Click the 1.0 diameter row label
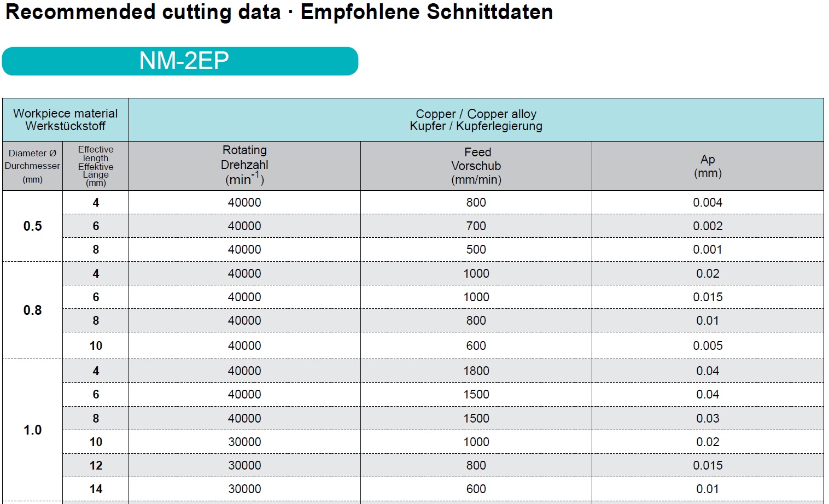This screenshot has width=829, height=504. [33, 430]
